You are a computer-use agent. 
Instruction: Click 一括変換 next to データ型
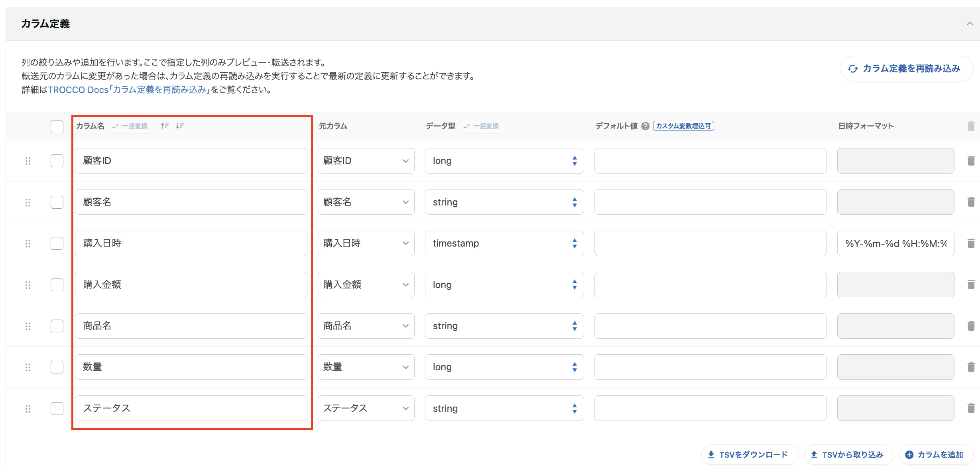[482, 126]
